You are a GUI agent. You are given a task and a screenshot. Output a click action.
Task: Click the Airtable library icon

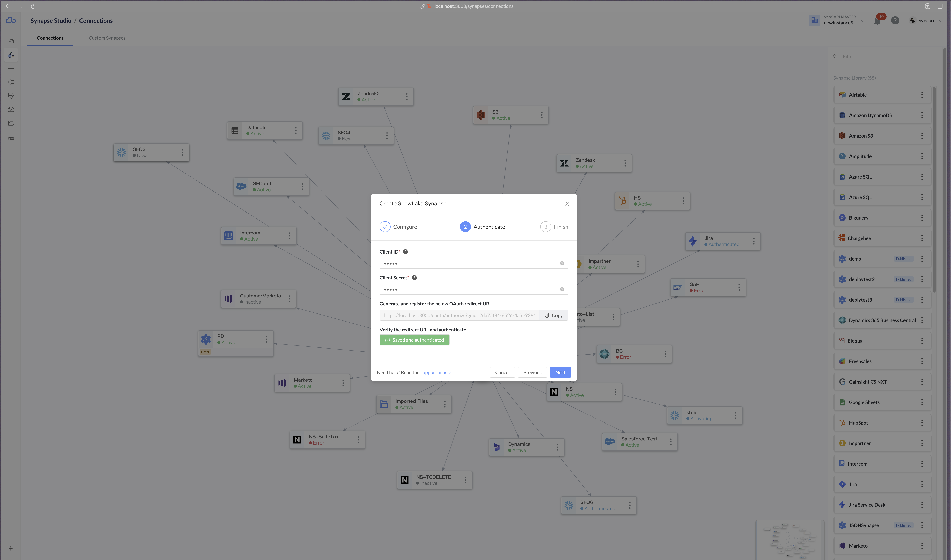click(842, 95)
